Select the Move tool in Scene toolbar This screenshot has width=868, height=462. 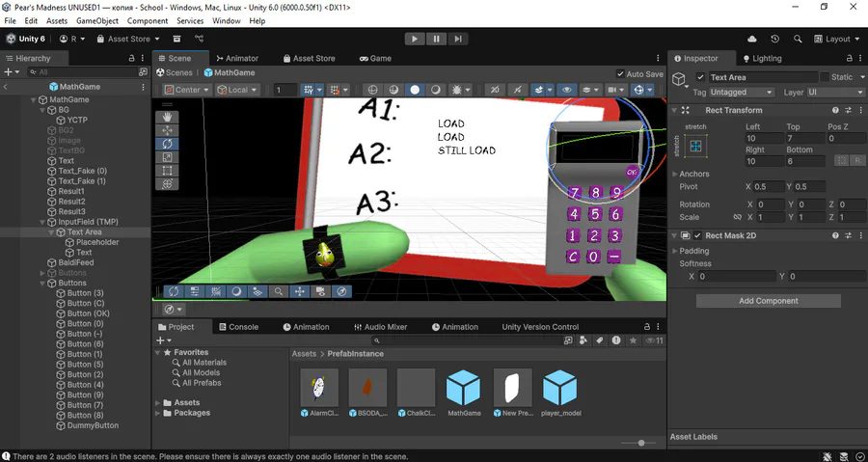coord(167,130)
